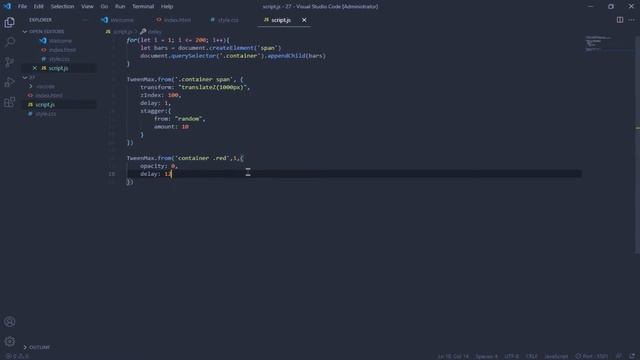
Task: Click the split editor icon
Action: (x=620, y=20)
